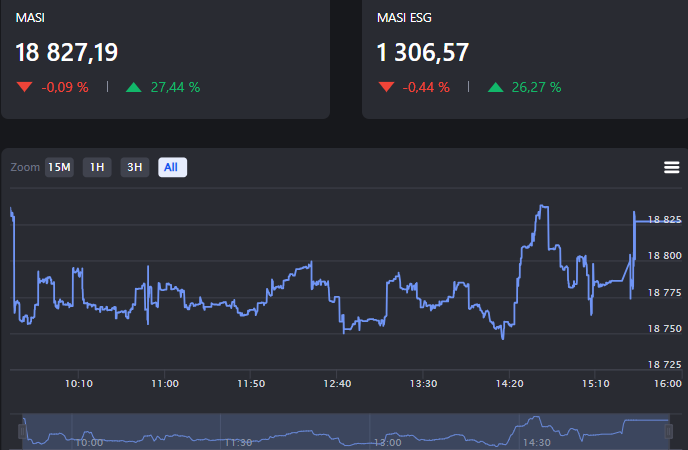The image size is (688, 450).
Task: Select the All zoom range
Action: pos(172,167)
